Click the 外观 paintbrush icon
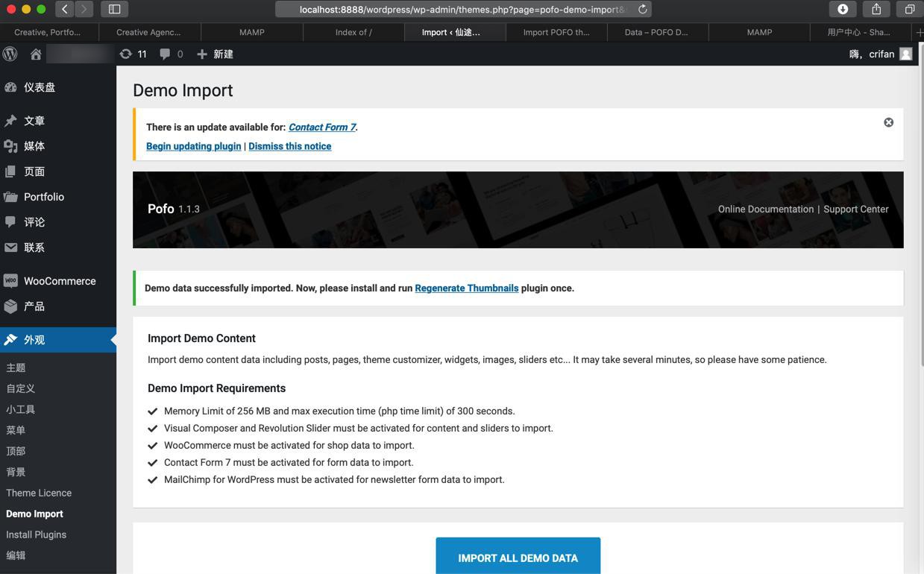Viewport: 924px width, 574px height. 10,340
